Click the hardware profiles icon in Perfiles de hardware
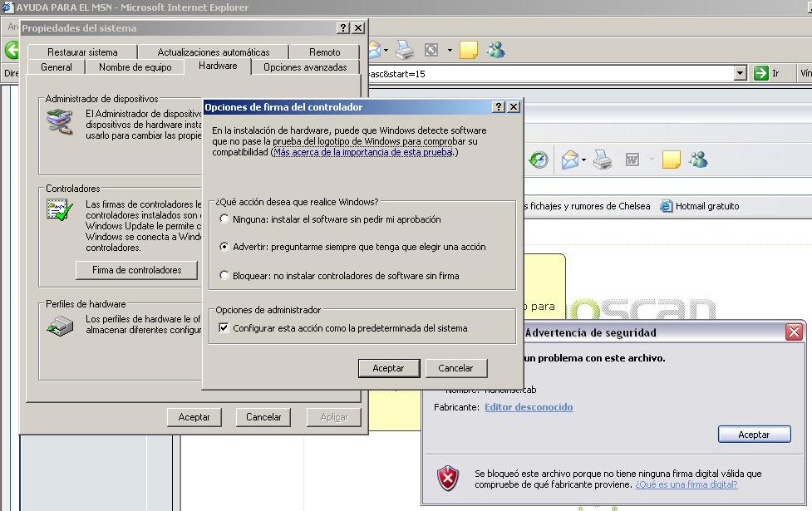Viewport: 812px width, 511px height. [60, 326]
